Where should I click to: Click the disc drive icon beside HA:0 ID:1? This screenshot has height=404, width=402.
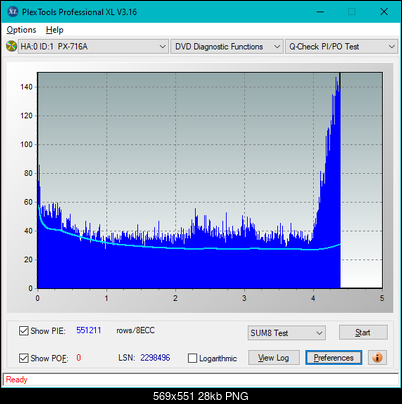pos(11,46)
